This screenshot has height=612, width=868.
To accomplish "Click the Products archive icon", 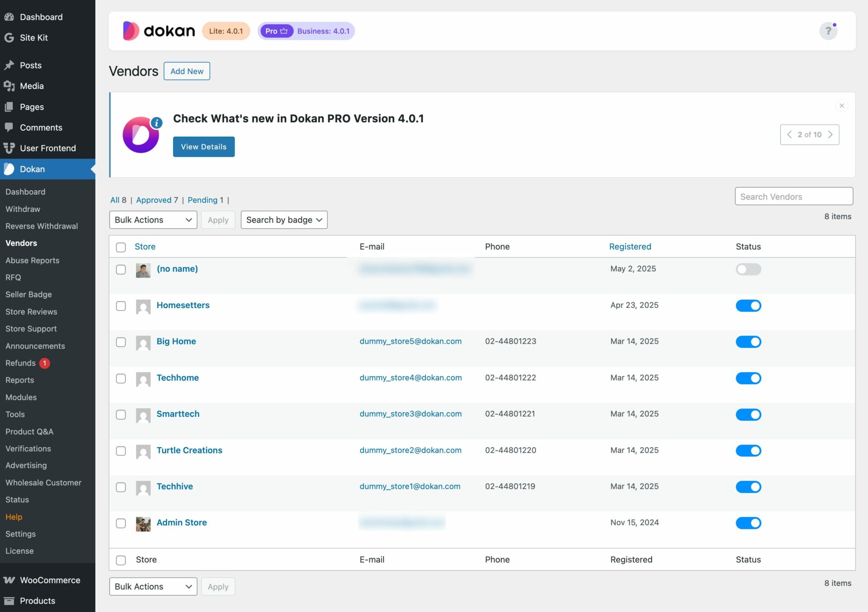I will [x=9, y=601].
